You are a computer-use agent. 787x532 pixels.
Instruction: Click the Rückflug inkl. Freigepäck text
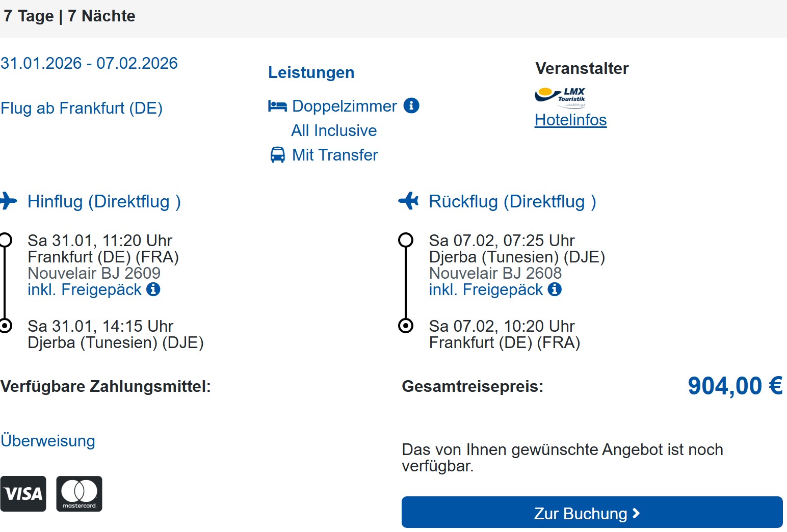click(485, 289)
